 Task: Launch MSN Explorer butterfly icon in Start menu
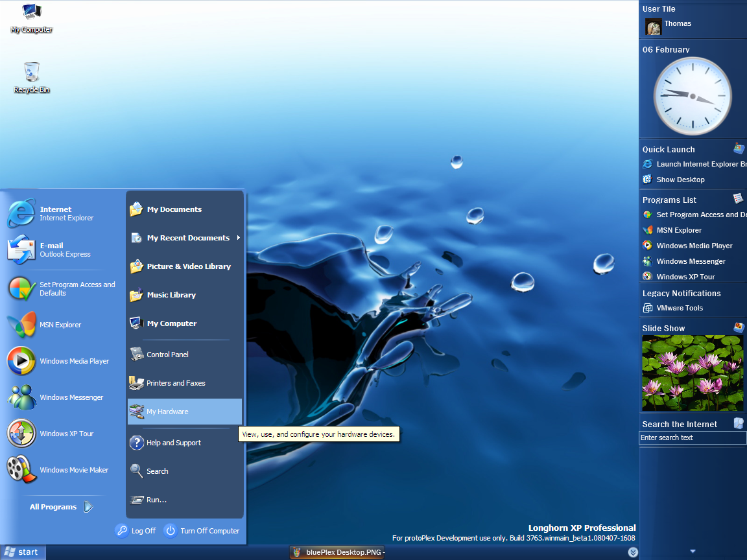click(x=21, y=325)
